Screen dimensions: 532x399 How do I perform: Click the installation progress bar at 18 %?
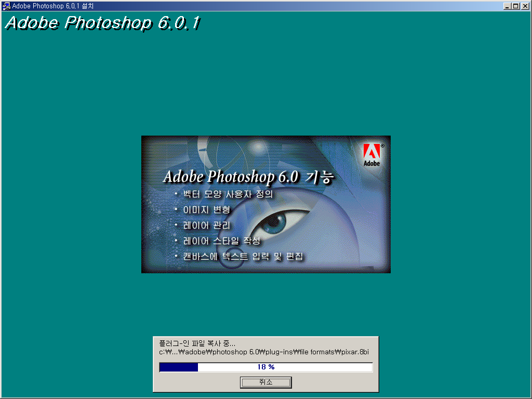coord(265,367)
